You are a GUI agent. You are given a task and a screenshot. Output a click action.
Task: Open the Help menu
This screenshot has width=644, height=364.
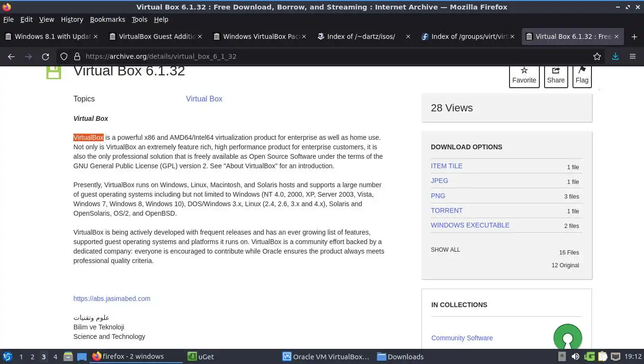click(161, 19)
